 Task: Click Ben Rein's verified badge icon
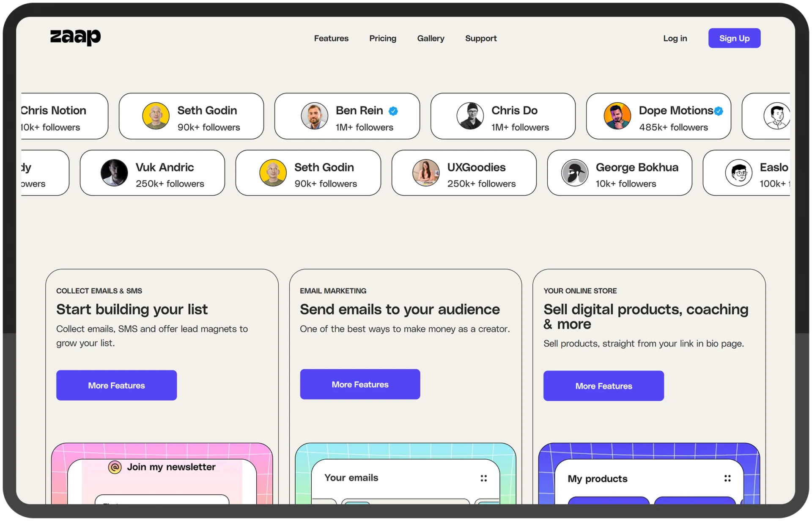click(x=393, y=111)
